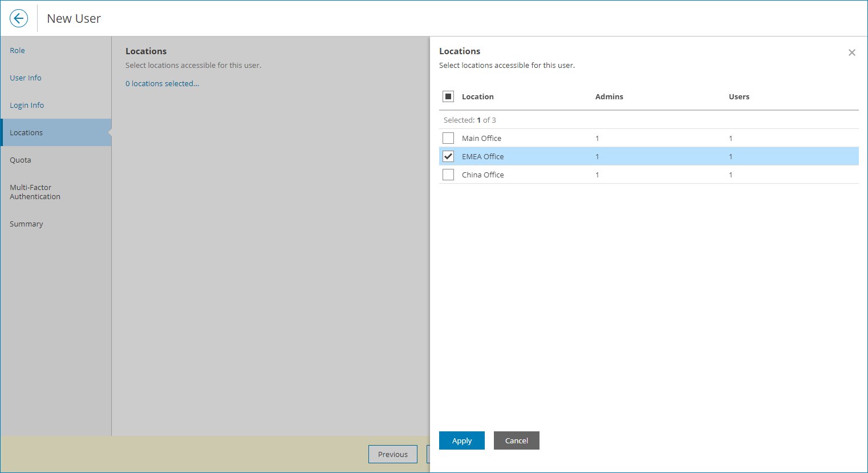The image size is (868, 473).
Task: Sort by the Location column header
Action: [478, 96]
